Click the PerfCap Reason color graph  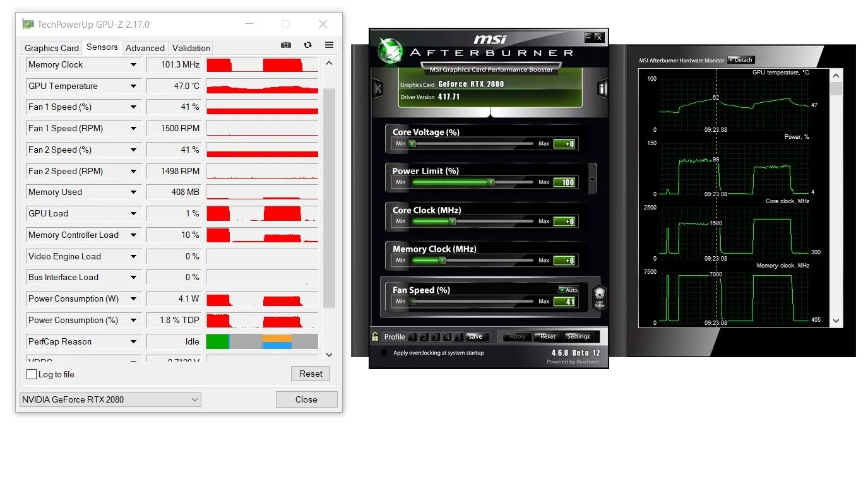(262, 341)
